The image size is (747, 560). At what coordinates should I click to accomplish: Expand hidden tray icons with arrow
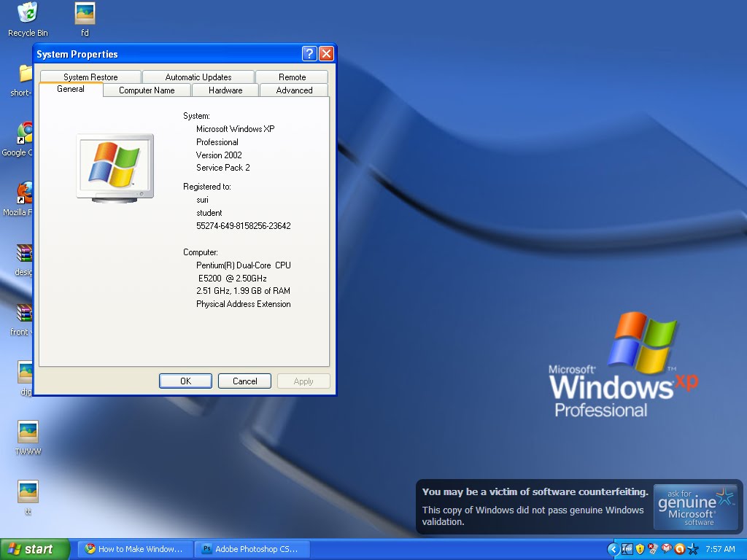click(x=613, y=550)
